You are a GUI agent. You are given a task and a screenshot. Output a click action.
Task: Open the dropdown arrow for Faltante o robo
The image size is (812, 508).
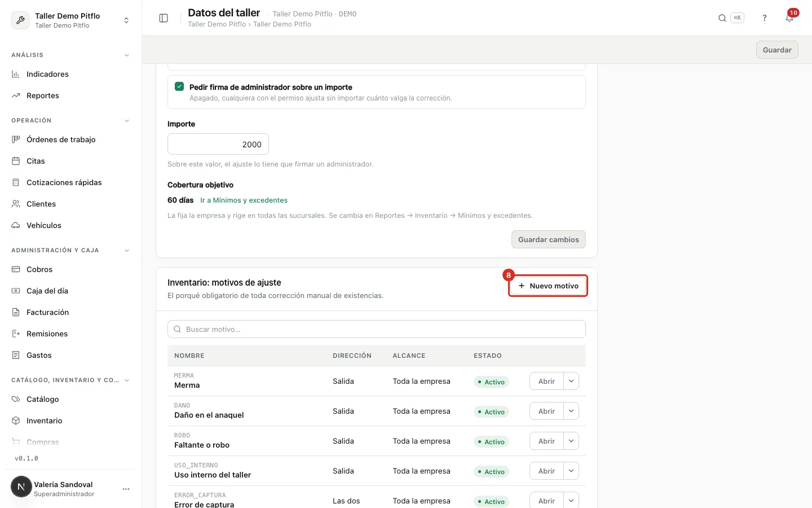571,441
